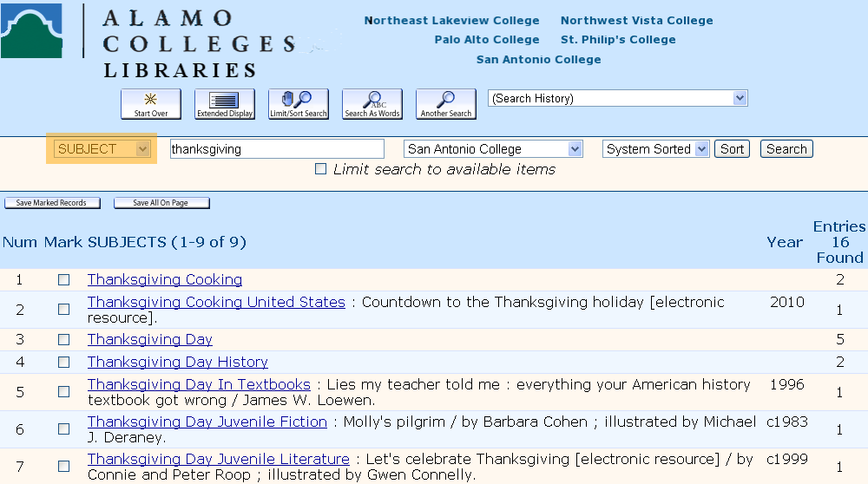Open the SUBJECT search type dropdown

[102, 149]
